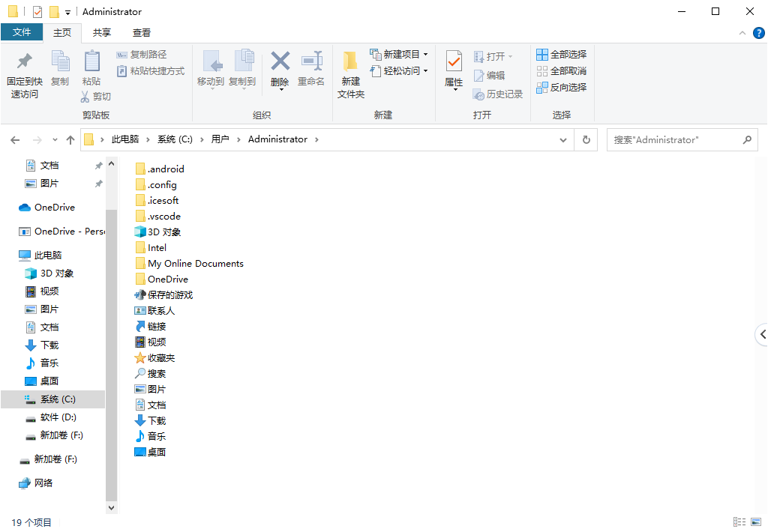Click 反向选择 in the ribbon
The image size is (768, 532).
point(561,88)
